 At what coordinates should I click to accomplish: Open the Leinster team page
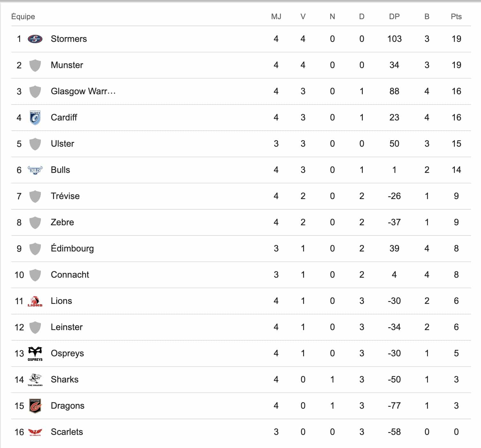click(66, 327)
